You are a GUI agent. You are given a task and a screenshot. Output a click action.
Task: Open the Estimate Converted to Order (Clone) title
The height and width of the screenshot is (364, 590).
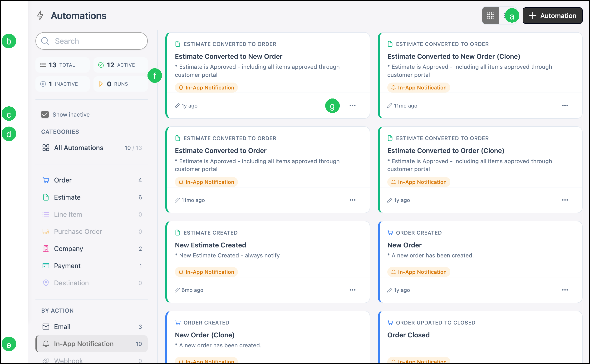click(446, 151)
